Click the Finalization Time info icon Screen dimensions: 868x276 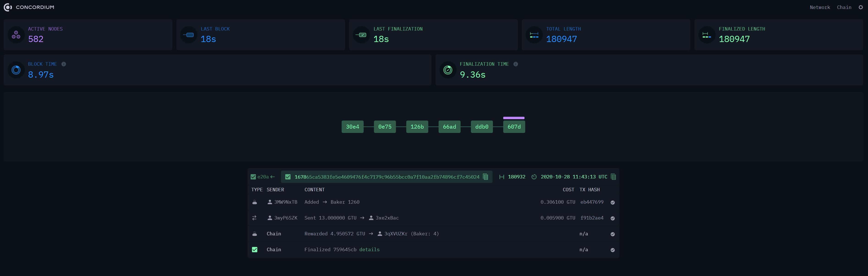tap(516, 64)
